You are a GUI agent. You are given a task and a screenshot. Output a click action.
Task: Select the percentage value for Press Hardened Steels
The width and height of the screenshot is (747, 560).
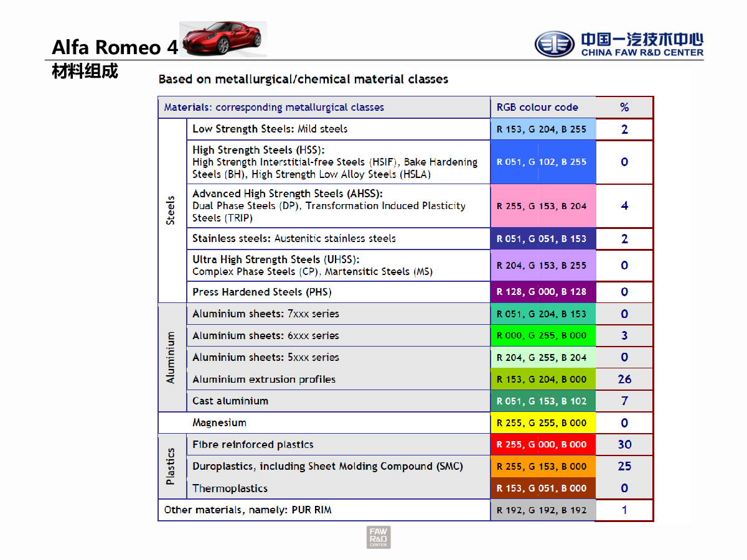pyautogui.click(x=624, y=292)
